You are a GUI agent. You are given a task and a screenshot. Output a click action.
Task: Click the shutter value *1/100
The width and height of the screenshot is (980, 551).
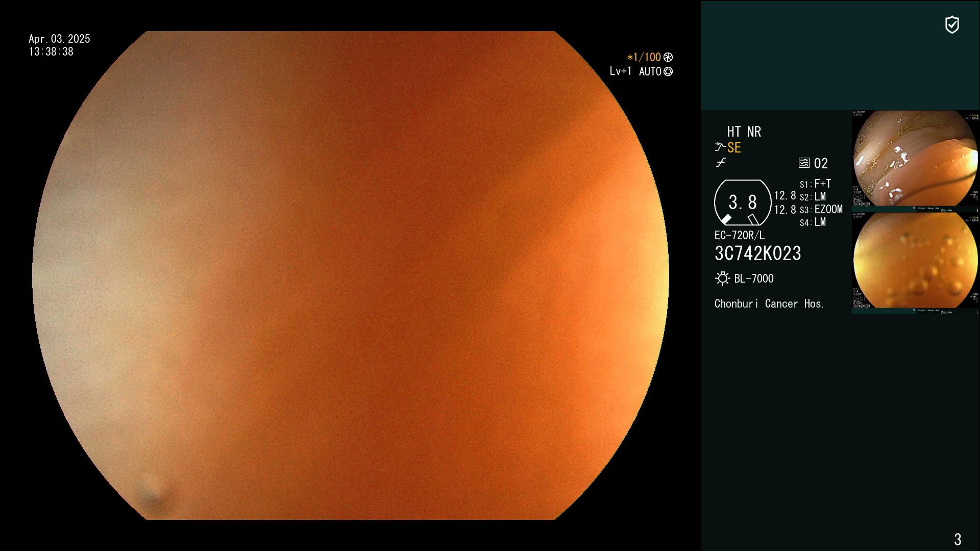coord(644,57)
